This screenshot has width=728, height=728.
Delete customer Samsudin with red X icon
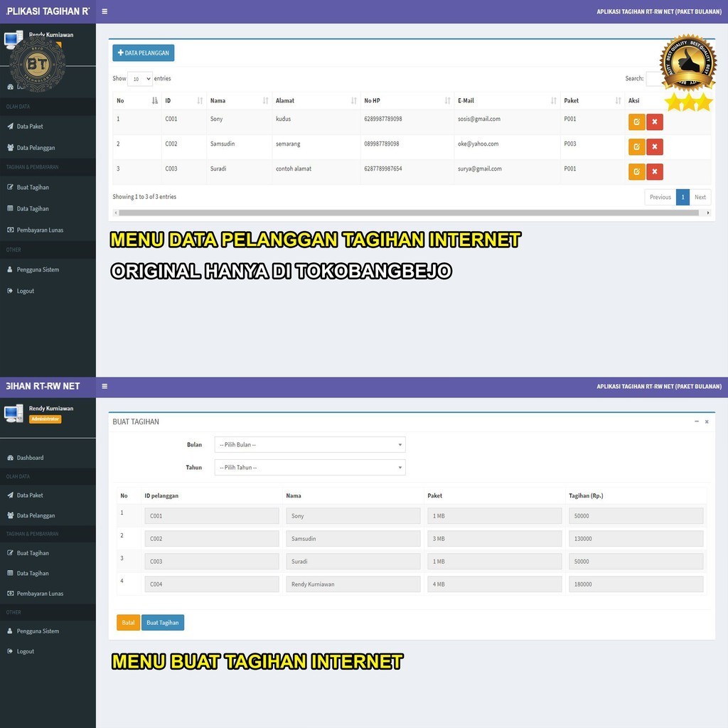pos(655,146)
